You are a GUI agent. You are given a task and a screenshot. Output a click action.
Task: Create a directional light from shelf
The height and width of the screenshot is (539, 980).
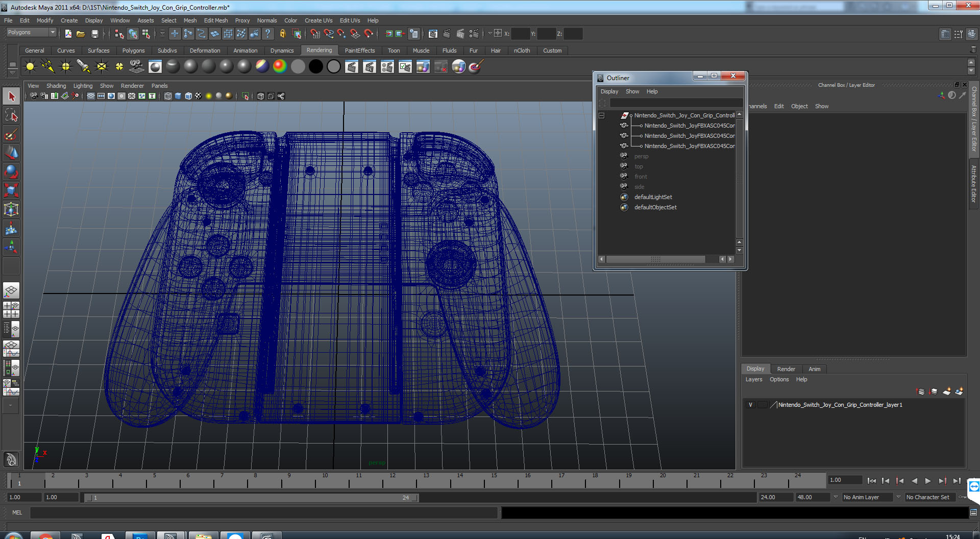[48, 66]
